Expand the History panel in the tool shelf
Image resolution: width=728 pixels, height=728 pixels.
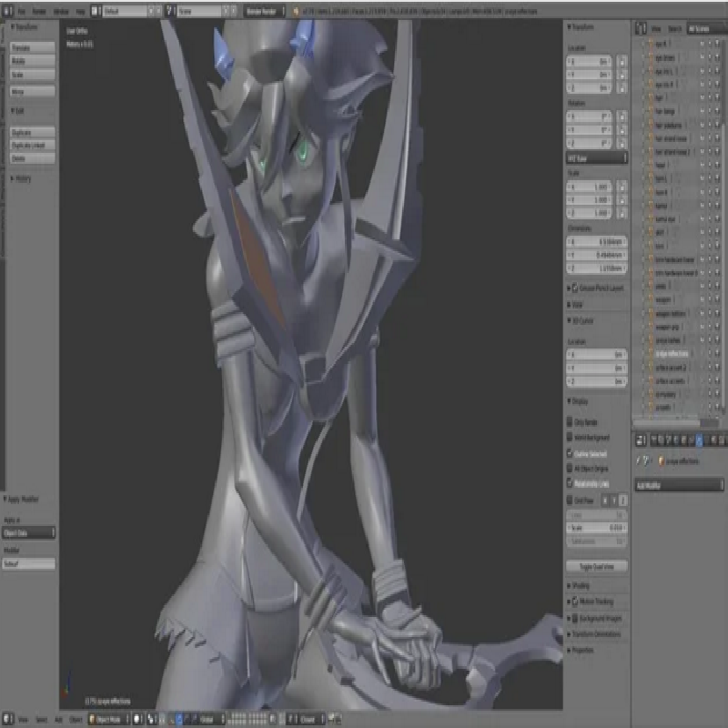21,178
